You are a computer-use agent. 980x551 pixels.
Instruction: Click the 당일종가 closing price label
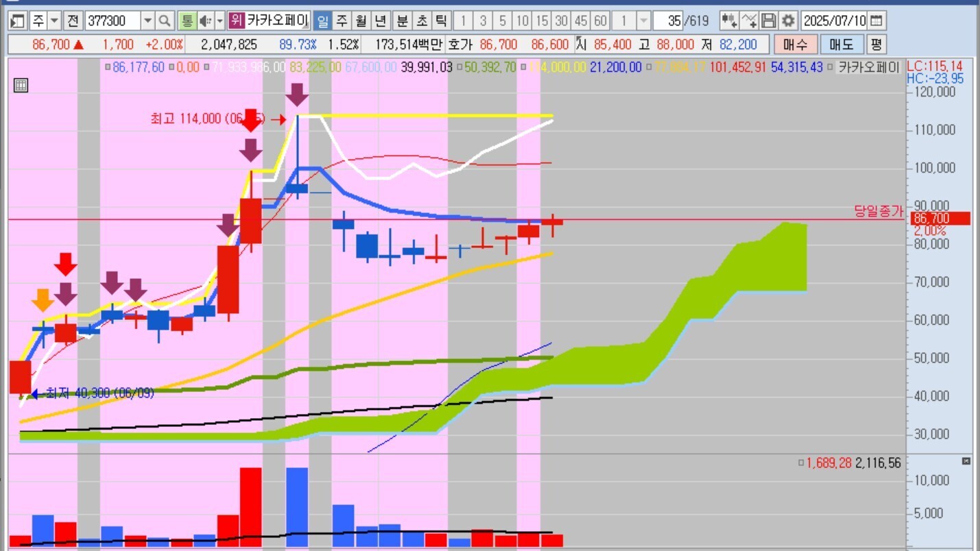coord(879,212)
